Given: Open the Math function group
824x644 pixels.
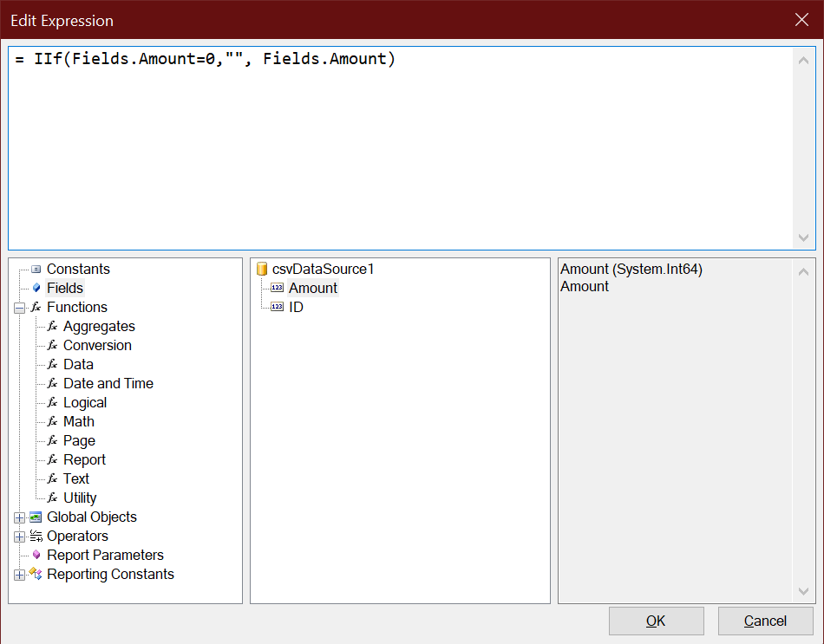Looking at the screenshot, I should (79, 421).
